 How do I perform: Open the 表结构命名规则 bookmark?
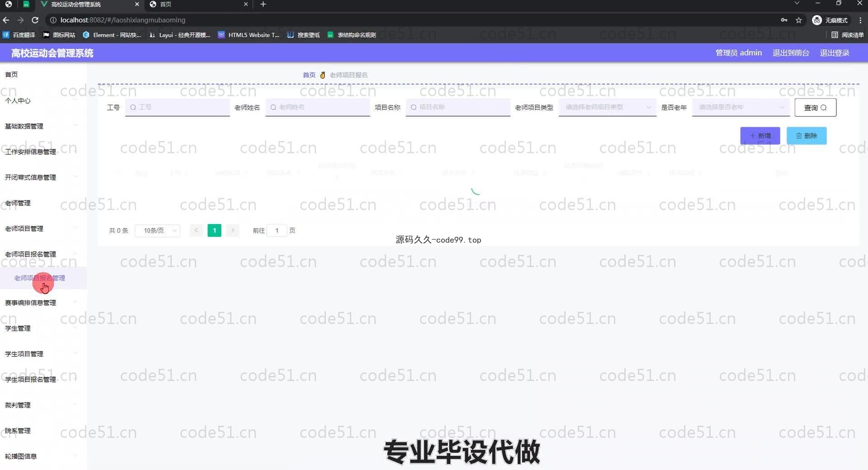352,35
